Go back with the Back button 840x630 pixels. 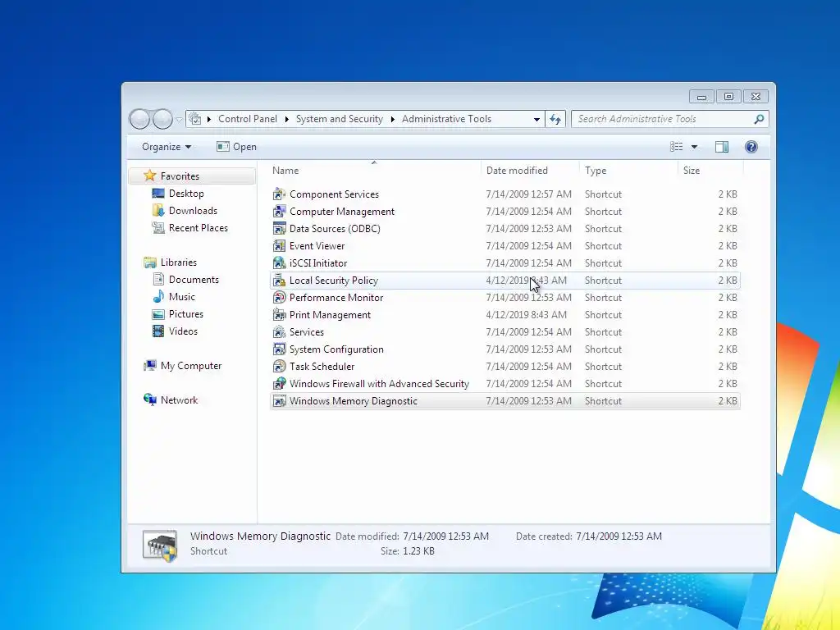(x=139, y=119)
